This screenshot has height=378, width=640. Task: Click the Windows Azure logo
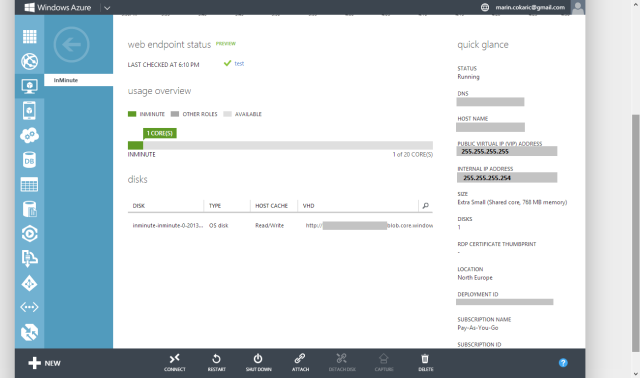58,7
